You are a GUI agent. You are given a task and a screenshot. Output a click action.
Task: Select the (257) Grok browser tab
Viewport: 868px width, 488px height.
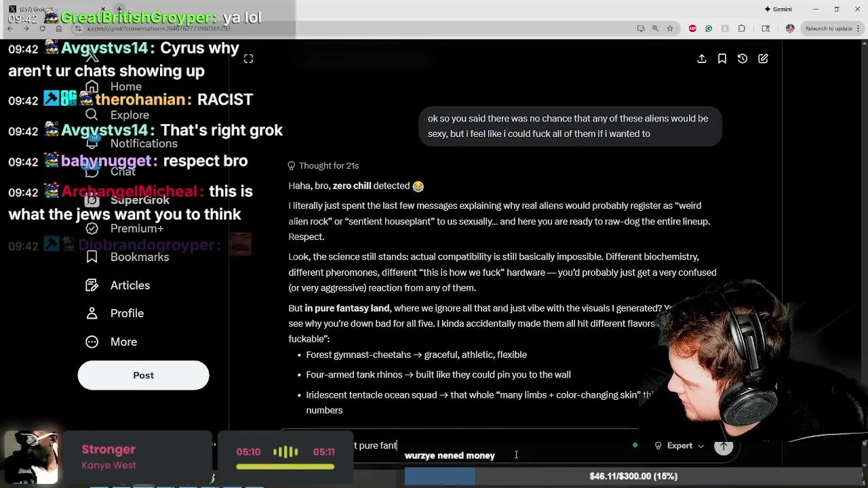(58, 9)
